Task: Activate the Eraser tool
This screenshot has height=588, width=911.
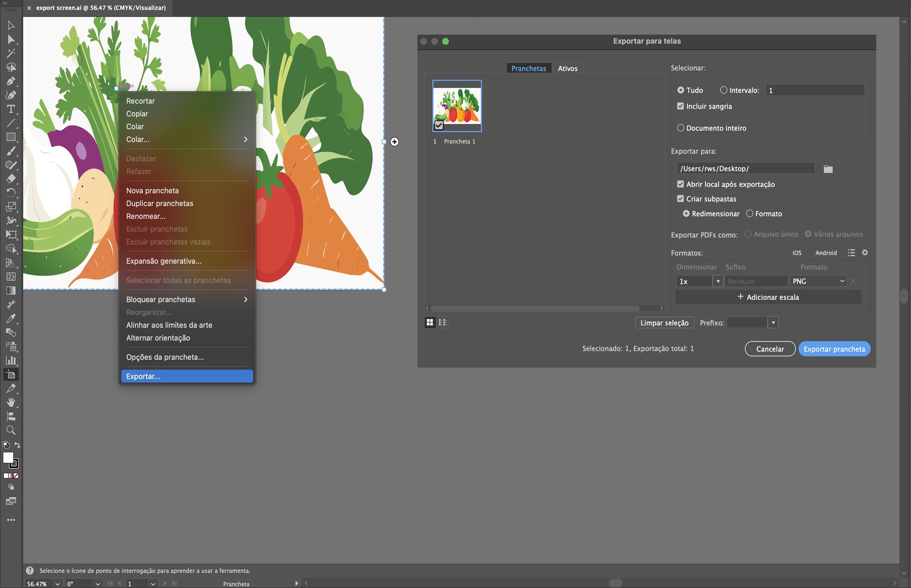Action: pos(11,177)
